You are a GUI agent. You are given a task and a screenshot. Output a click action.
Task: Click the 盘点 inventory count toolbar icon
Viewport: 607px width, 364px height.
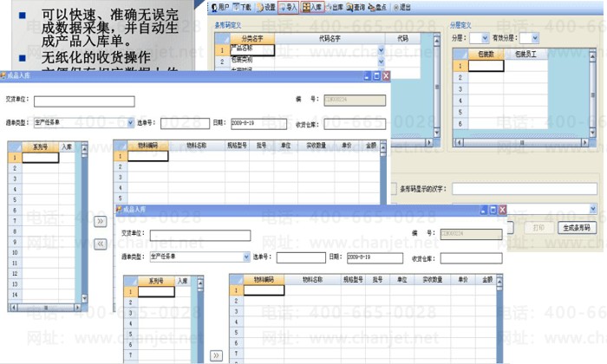pos(377,7)
